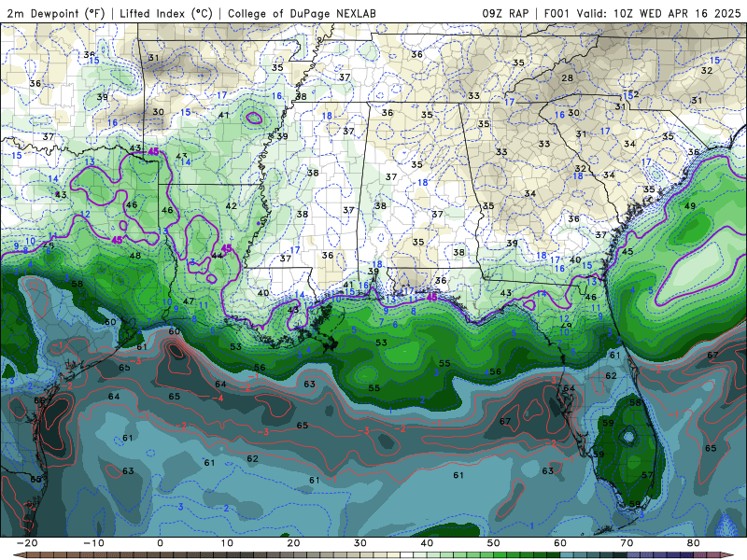Click the black dewpoint value 44 on the map
Screen dimensions: 747x560
click(x=217, y=256)
